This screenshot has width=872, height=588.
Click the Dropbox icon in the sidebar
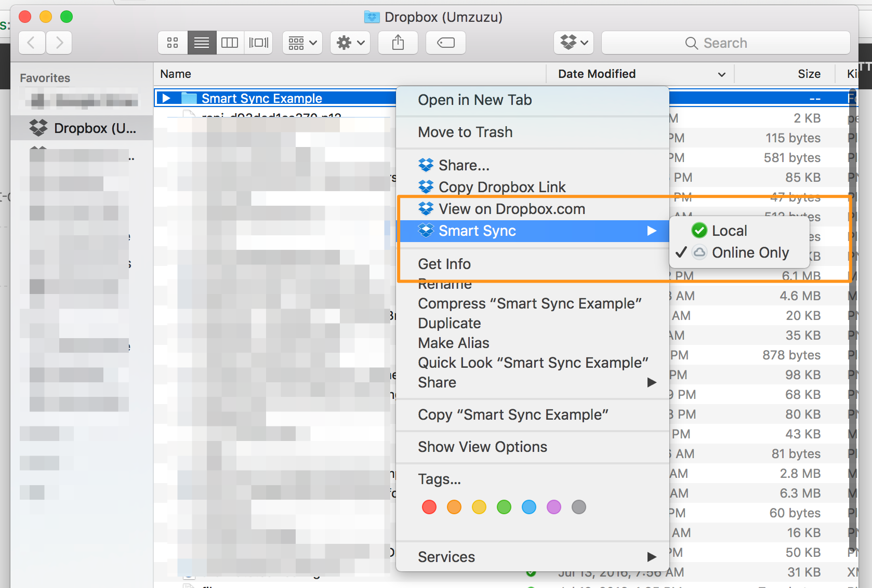[x=38, y=128]
